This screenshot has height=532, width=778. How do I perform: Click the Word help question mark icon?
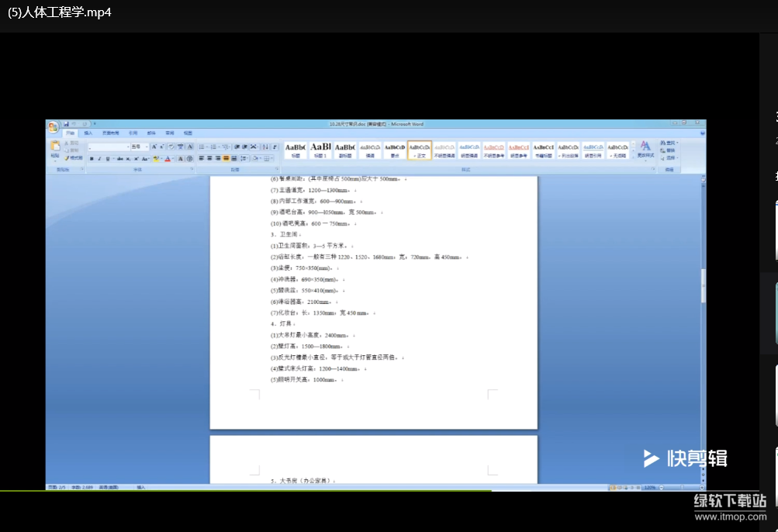pyautogui.click(x=702, y=133)
